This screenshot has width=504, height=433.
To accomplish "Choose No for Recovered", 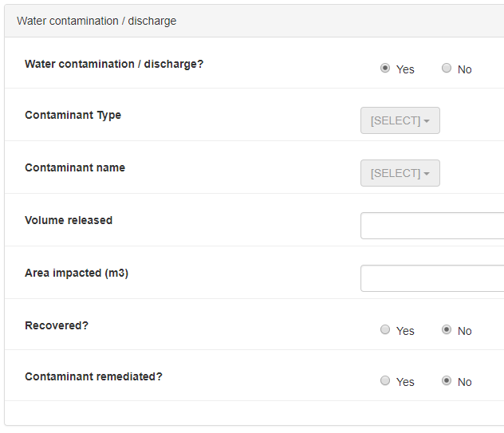I will coord(447,330).
